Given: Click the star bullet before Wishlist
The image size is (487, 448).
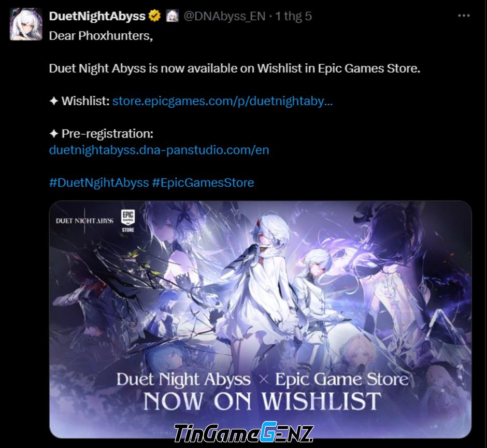Looking at the screenshot, I should click(54, 101).
